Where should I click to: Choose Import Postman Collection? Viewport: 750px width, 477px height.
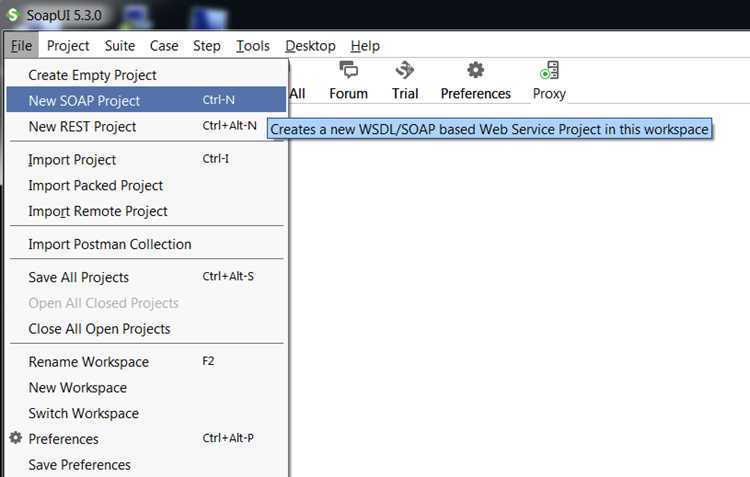coord(146,244)
